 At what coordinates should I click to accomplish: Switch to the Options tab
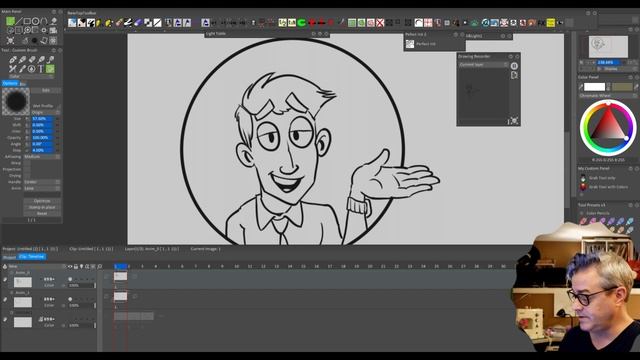tap(10, 83)
